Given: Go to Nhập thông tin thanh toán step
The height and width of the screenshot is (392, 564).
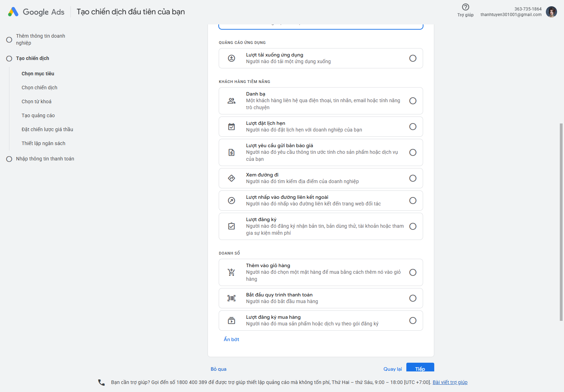Looking at the screenshot, I should (x=45, y=159).
